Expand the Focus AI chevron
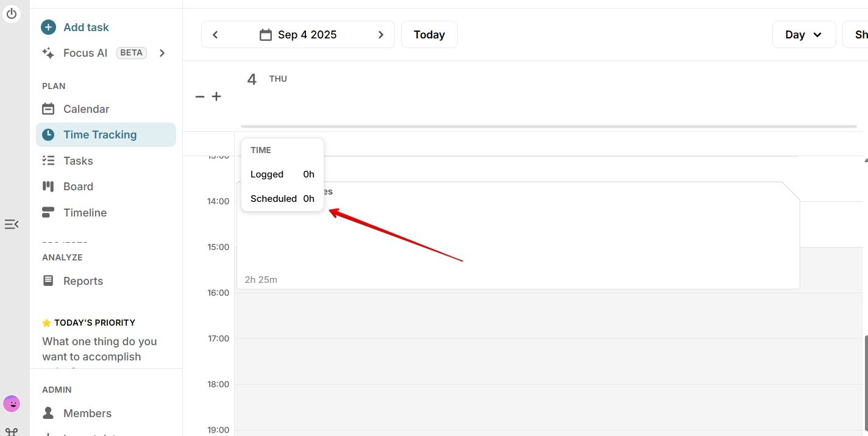868x436 pixels. pyautogui.click(x=162, y=53)
